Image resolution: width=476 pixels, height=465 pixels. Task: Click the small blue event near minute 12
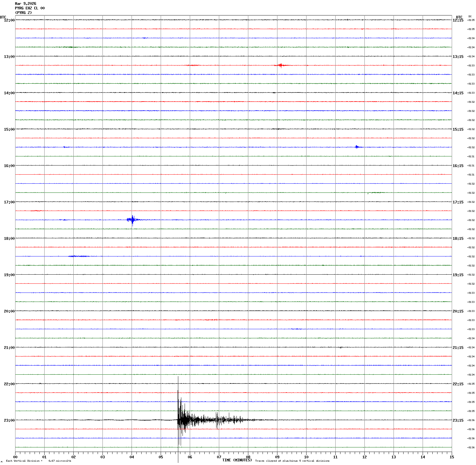(357, 147)
